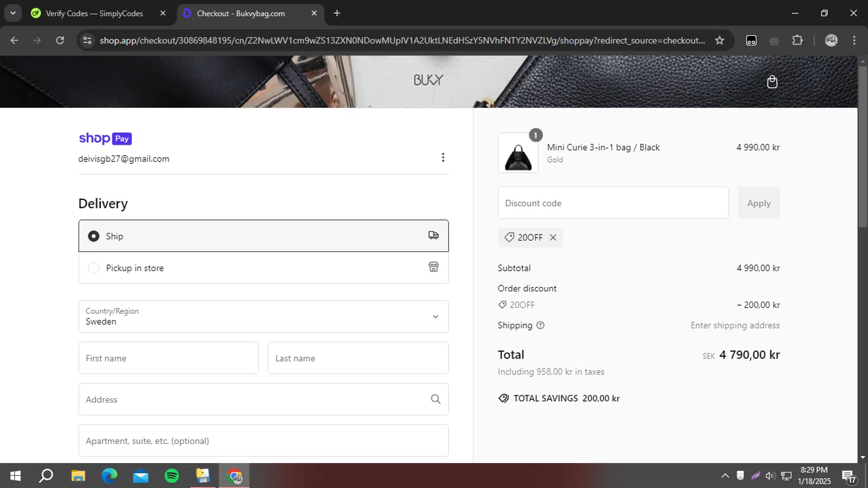
Task: Open a new browser tab
Action: (x=337, y=13)
